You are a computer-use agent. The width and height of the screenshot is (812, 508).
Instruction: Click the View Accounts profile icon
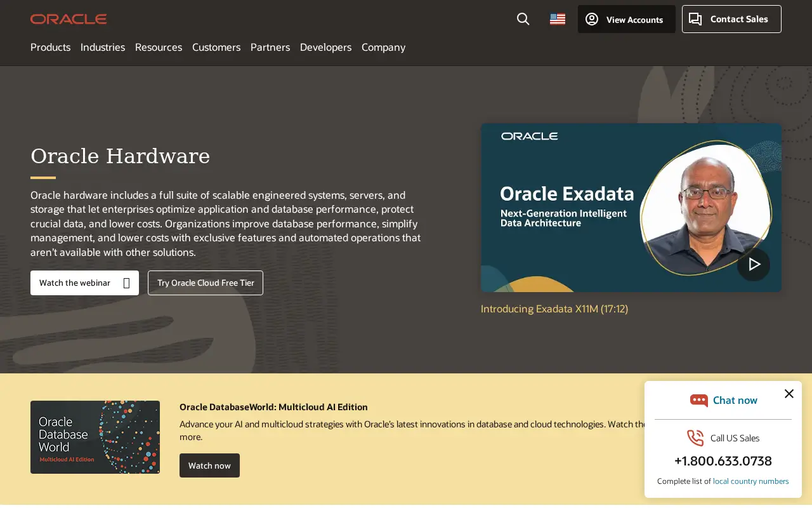point(592,19)
